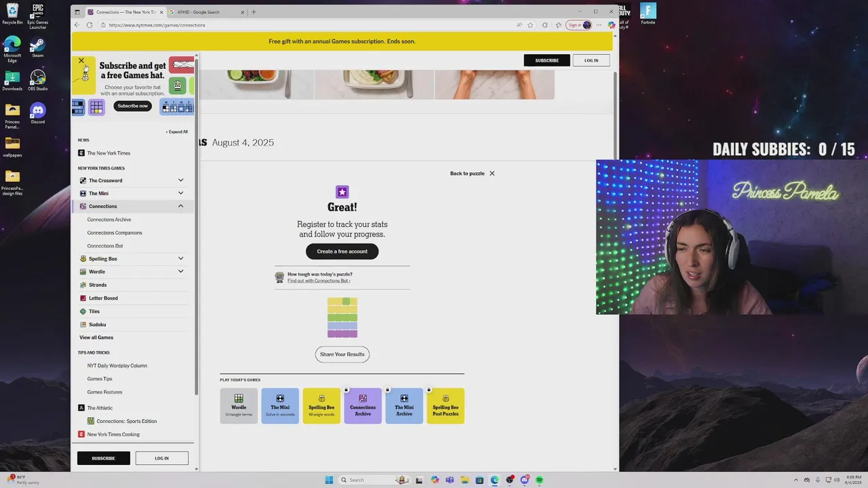Open OBS Studio desktop shortcut
The width and height of the screenshot is (868, 488).
point(38,80)
